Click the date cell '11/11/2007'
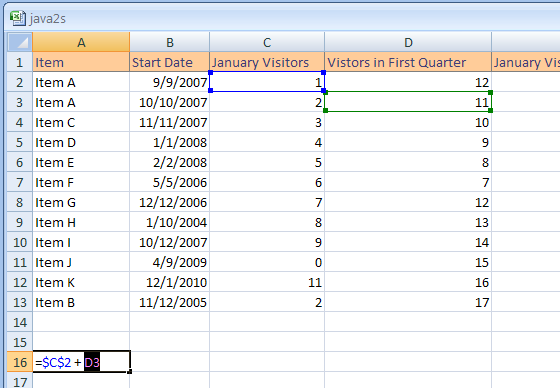Viewport: 560px width, 388px height. [170, 123]
